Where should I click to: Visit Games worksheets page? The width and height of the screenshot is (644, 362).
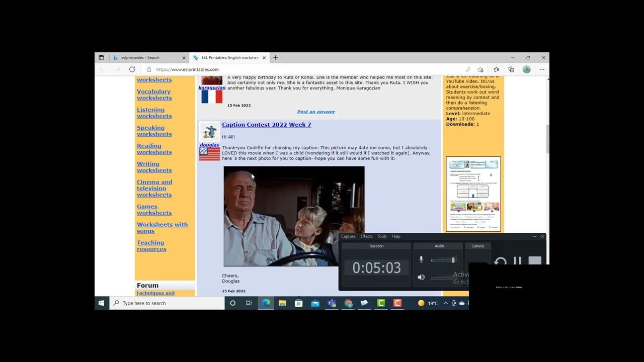[x=154, y=210]
